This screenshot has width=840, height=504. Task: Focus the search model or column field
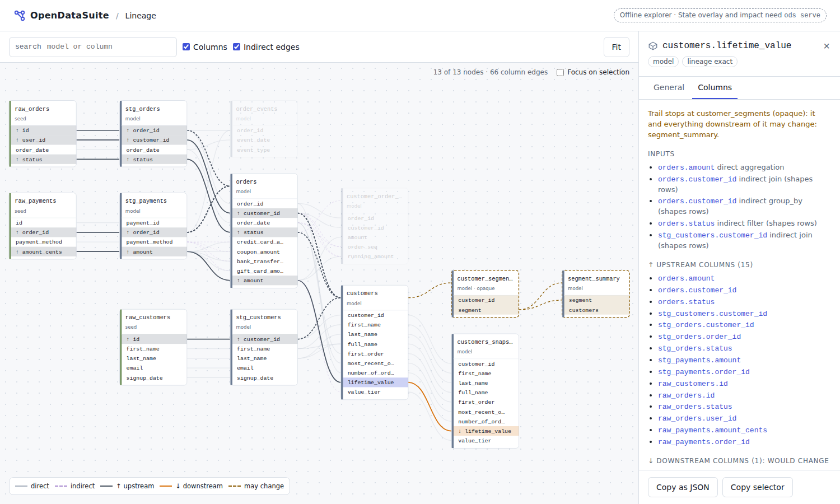[x=93, y=47]
